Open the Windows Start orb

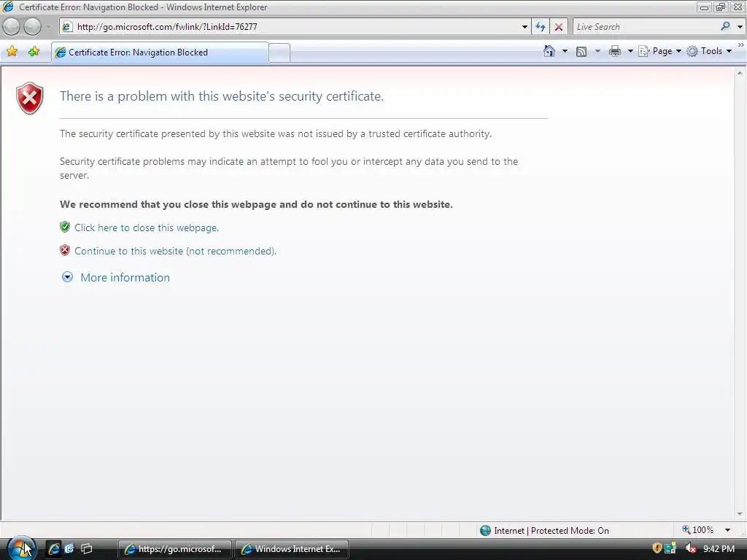click(21, 548)
